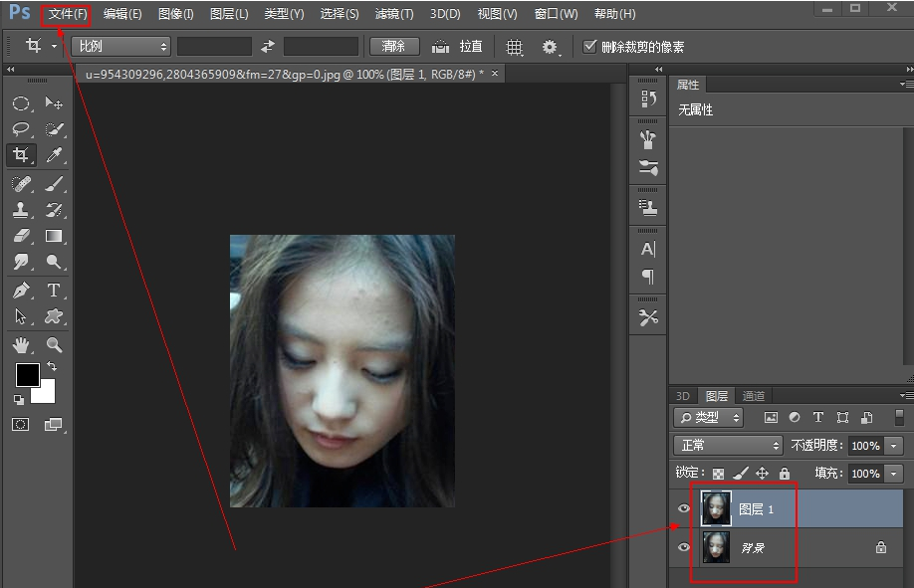Select the Zoom tool
Screen dimensions: 914x588
54,345
